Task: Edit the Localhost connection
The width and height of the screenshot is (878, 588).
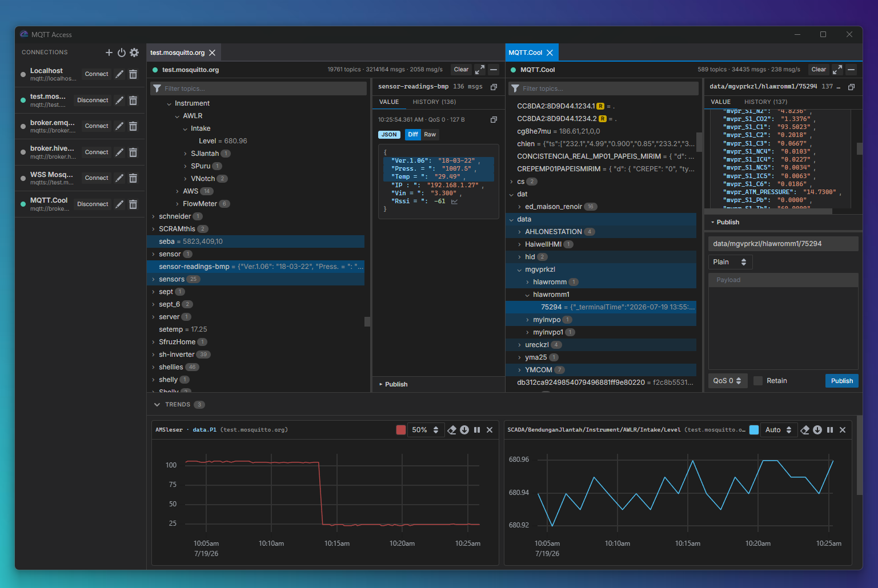Action: [119, 74]
